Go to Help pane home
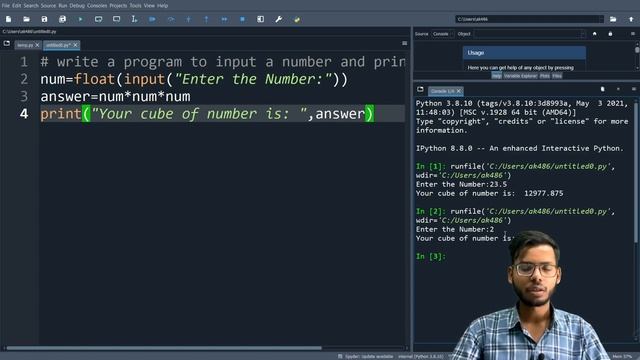Viewport: 640px width, 360px height. point(595,34)
